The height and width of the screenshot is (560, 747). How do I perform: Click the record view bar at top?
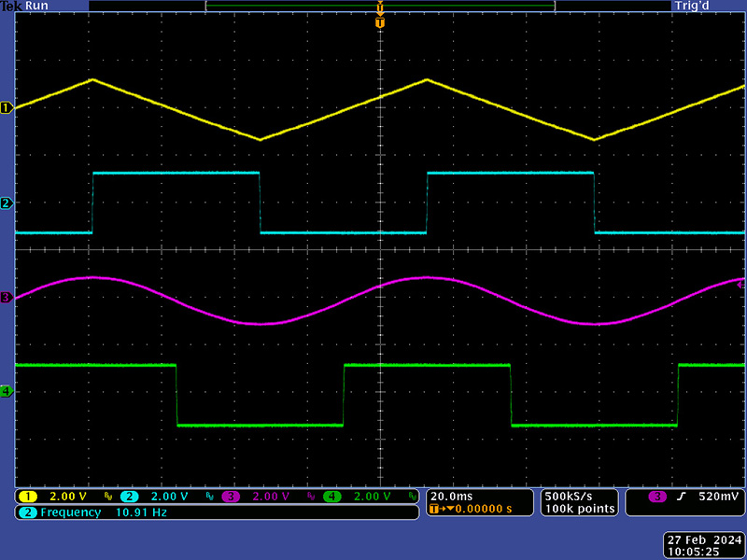pyautogui.click(x=379, y=6)
